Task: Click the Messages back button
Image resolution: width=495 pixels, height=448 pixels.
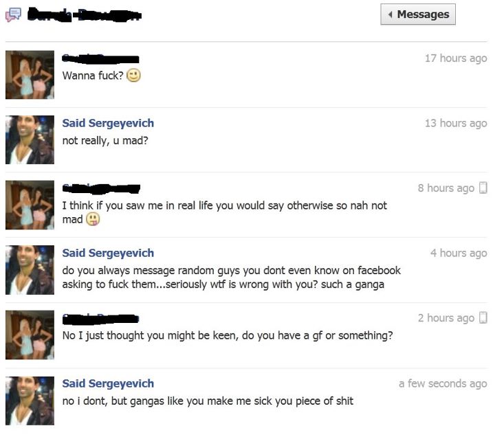Action: 418,14
